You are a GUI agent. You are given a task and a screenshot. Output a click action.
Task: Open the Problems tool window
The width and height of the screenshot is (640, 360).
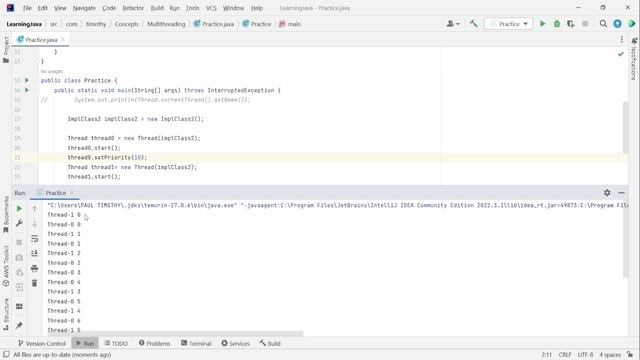[x=154, y=343]
